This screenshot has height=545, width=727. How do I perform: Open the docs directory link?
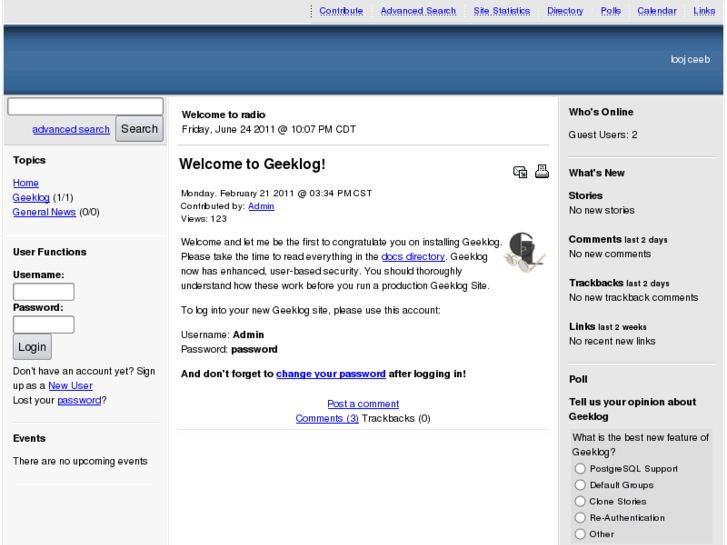tap(413, 256)
